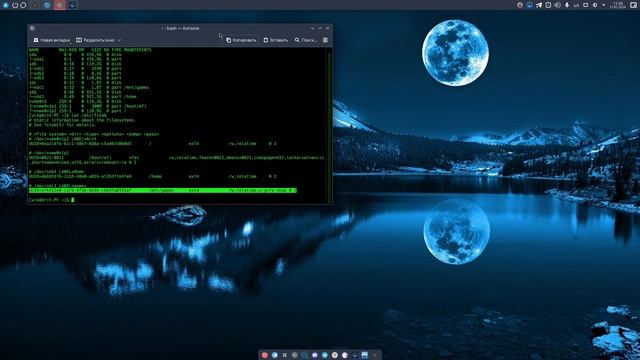
Task: Click the '# Static information about the filesystems.' line
Action: (83, 120)
